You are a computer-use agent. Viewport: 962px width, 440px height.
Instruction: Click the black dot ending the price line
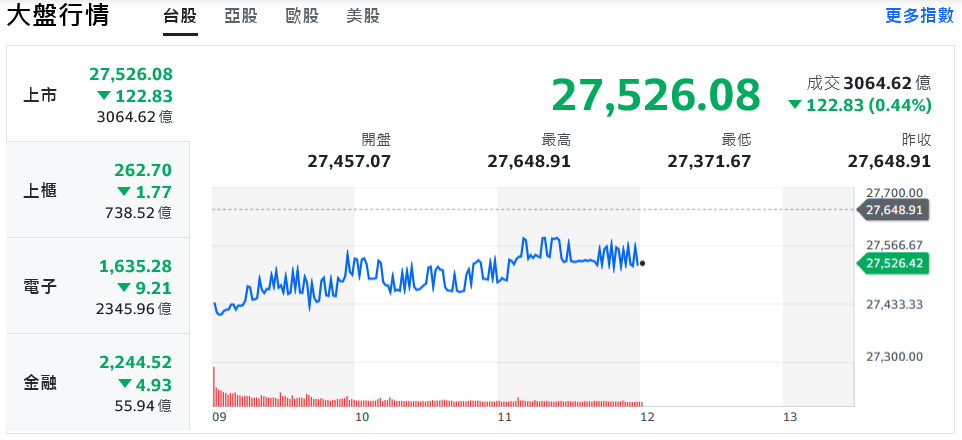(x=642, y=264)
